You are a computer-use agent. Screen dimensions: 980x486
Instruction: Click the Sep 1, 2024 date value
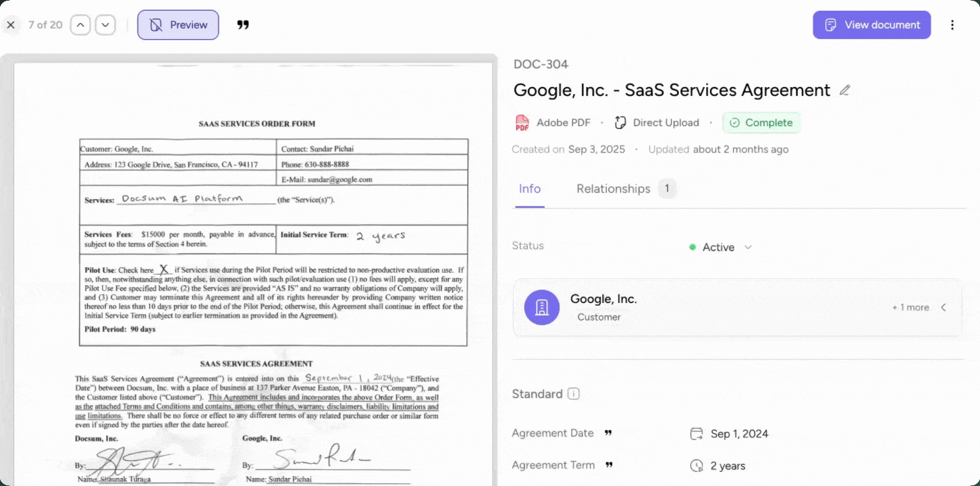click(739, 434)
